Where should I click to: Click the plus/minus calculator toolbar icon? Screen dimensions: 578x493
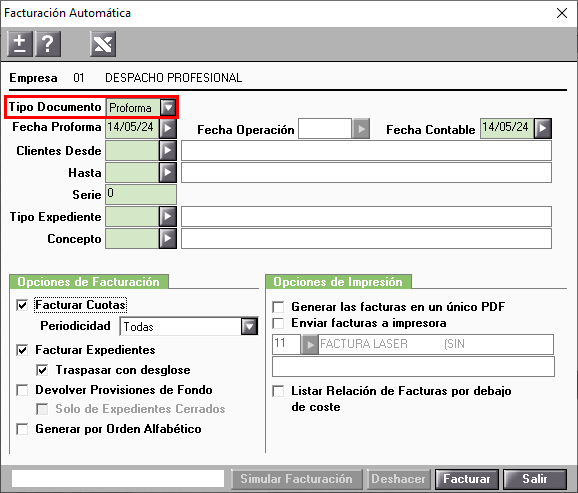click(20, 44)
